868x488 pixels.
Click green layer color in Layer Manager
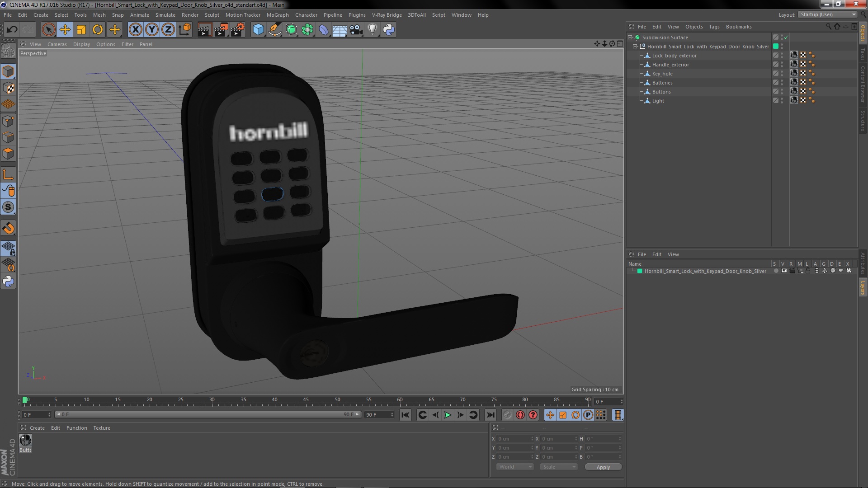[x=640, y=271]
